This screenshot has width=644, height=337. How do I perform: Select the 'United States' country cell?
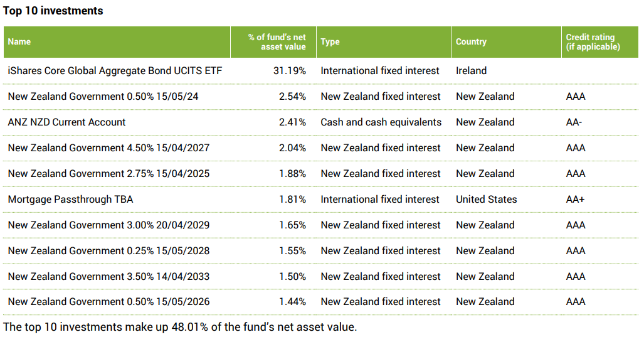tap(486, 200)
